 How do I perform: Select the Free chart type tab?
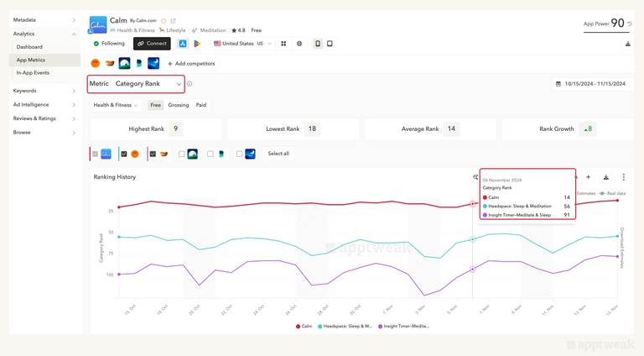[156, 105]
